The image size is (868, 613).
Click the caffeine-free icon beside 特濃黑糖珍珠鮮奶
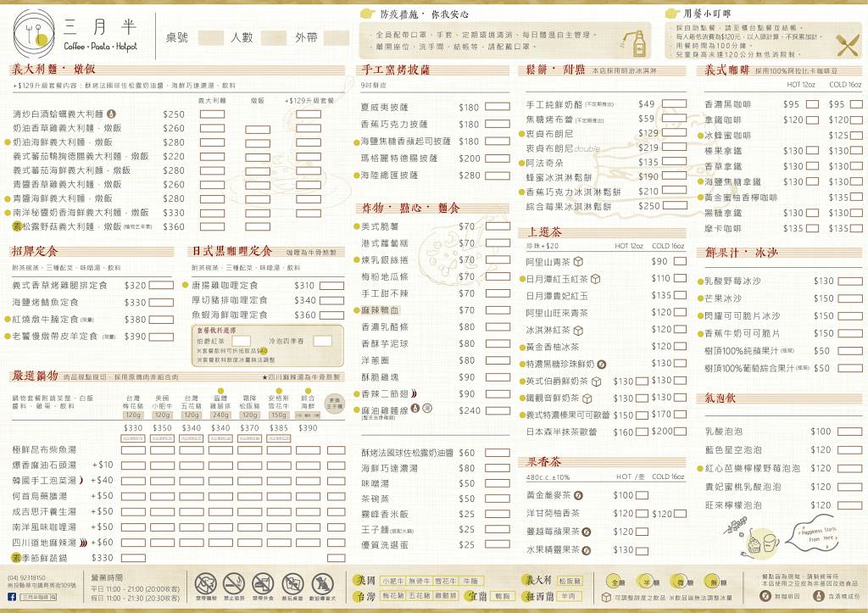click(x=602, y=365)
